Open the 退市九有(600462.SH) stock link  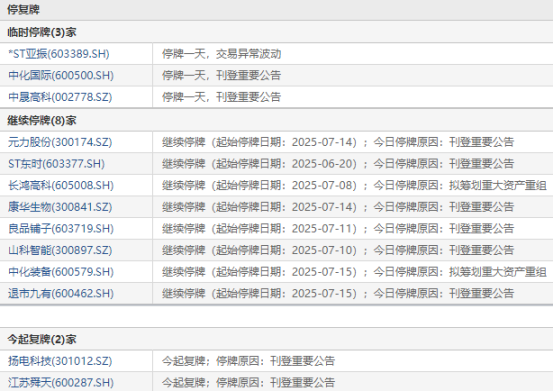(61, 293)
